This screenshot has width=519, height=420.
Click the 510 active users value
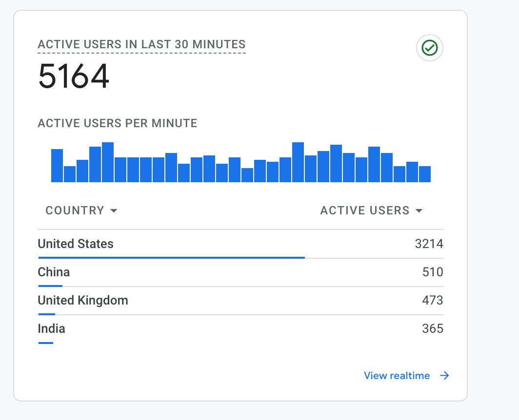click(x=433, y=272)
